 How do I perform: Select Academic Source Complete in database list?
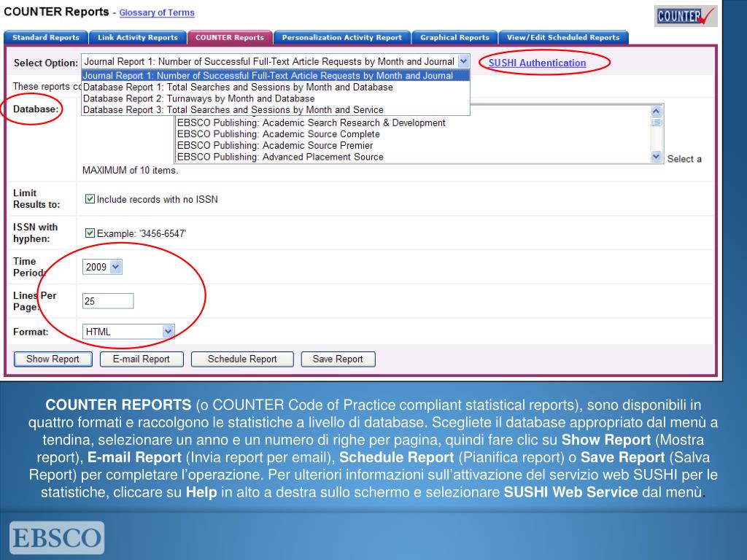tap(413, 134)
